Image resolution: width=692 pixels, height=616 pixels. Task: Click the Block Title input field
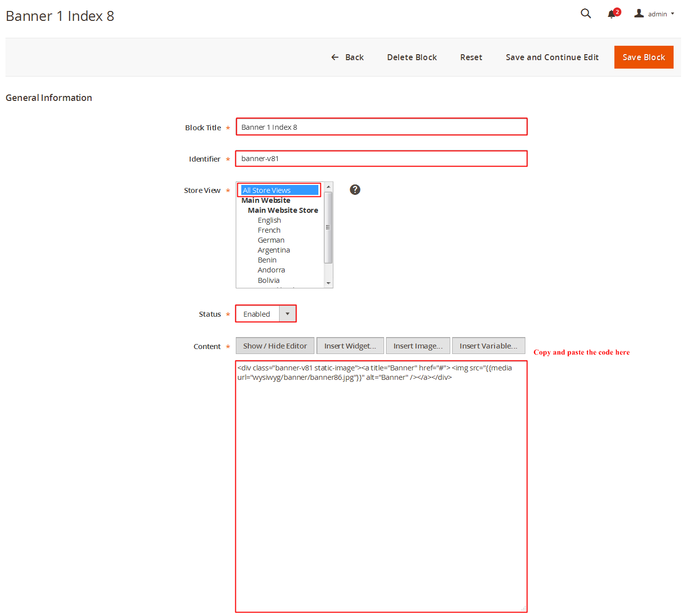pyautogui.click(x=382, y=127)
